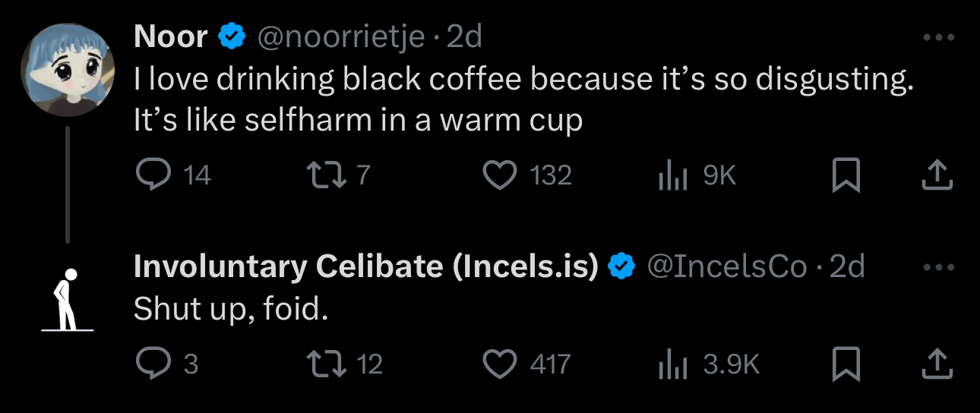View analytics for Noor's tweet
This screenshot has width=980, height=413.
[x=672, y=175]
